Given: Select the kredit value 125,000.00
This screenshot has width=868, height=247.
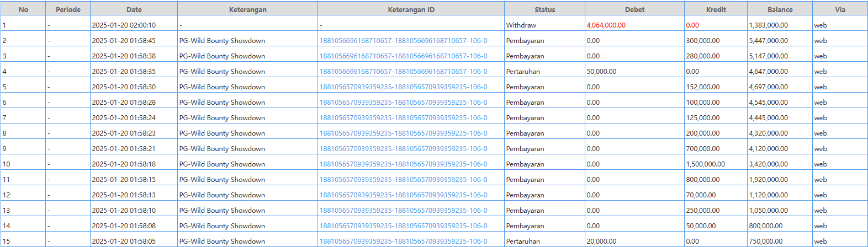Looking at the screenshot, I should (703, 118).
